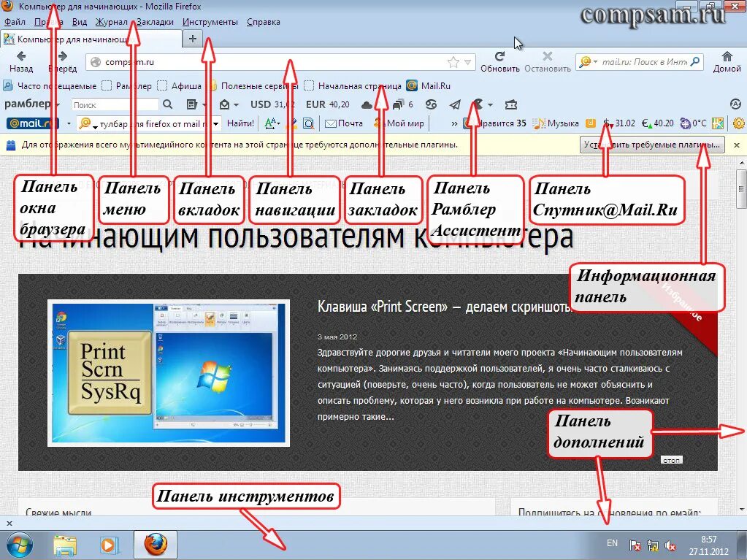Image resolution: width=747 pixels, height=560 pixels.
Task: Open the dropdown arrow right of @mail.ru logo
Action: (69, 124)
